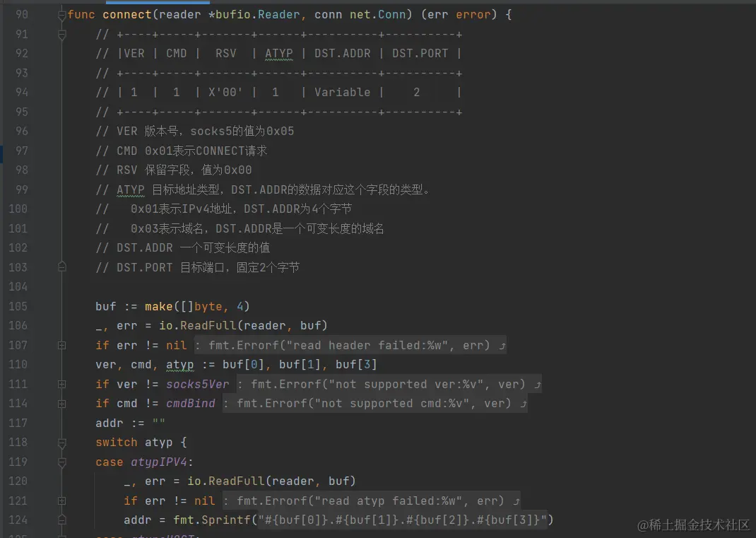Collapse the connect function fold marker on line 90
756x538 pixels.
point(61,16)
